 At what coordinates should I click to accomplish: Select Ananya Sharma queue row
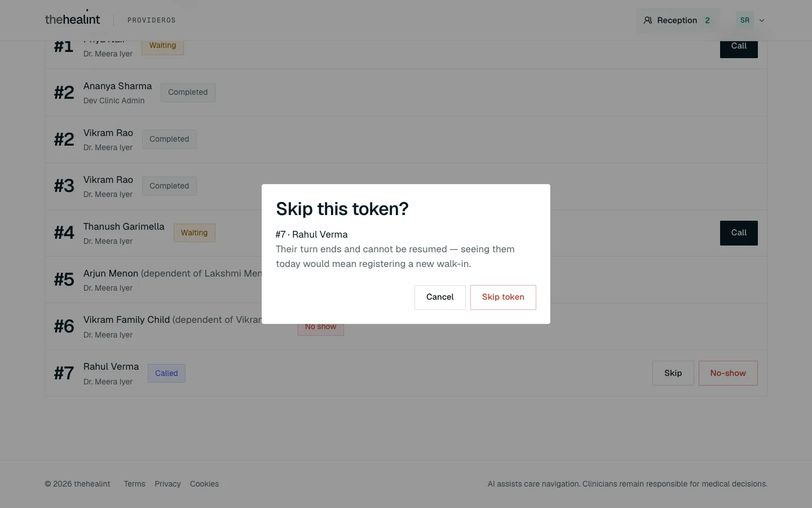(x=406, y=93)
